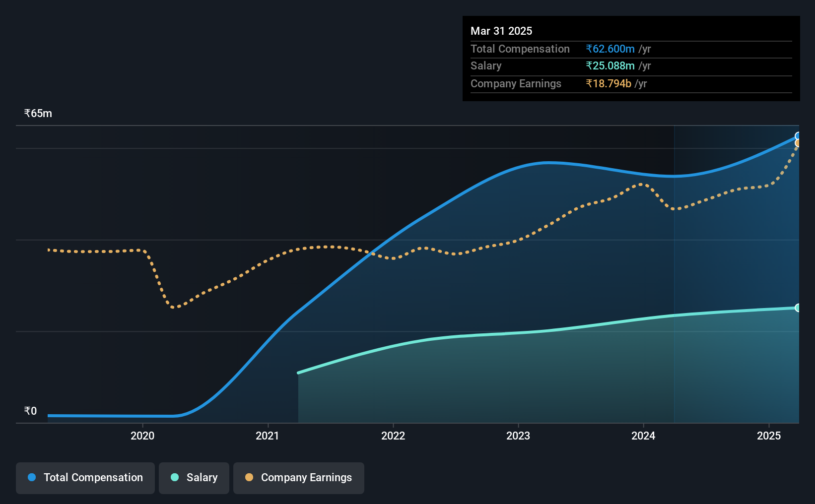The width and height of the screenshot is (815, 504).
Task: Select the orange Company Earnings endpoint marker
Action: click(798, 143)
